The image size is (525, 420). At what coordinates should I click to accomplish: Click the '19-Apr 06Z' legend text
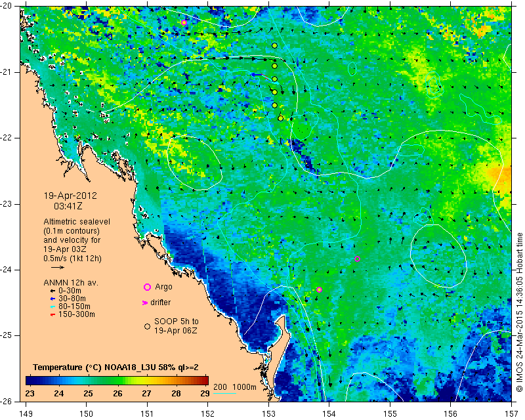(x=176, y=331)
